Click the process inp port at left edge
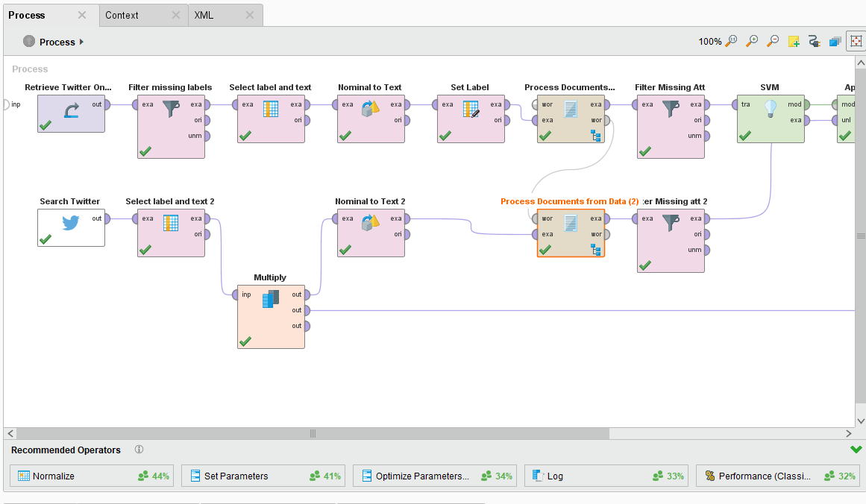 [6, 104]
